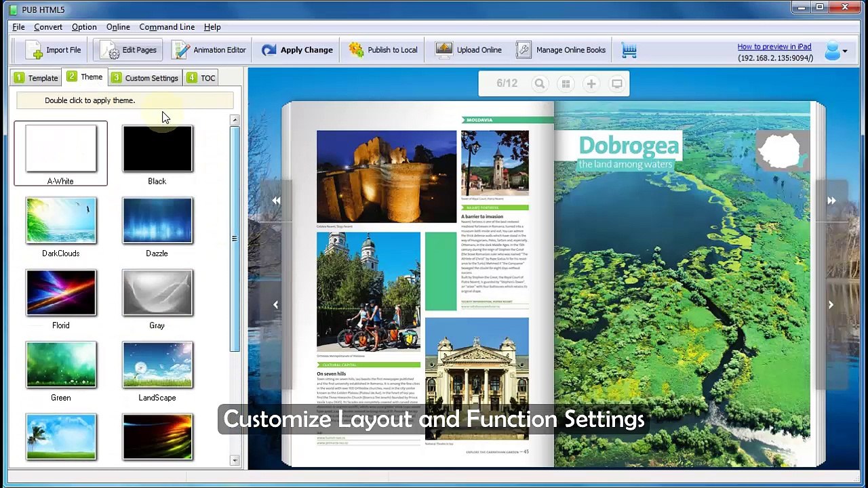Viewport: 868px width, 488px height.
Task: Open the user account dropdown
Action: (836, 51)
